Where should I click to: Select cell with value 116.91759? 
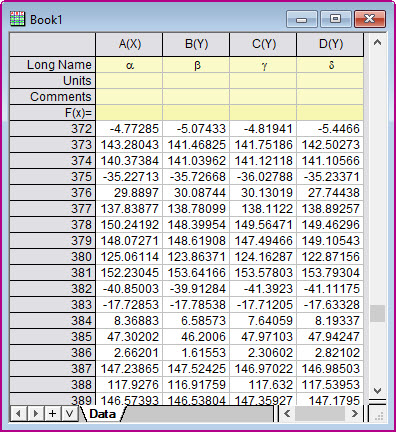(x=196, y=385)
